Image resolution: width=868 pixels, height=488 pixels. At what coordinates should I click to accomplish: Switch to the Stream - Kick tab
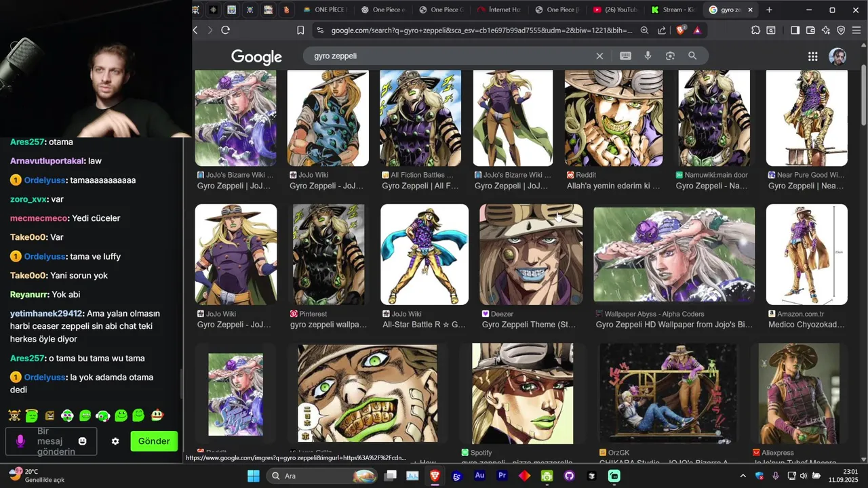[673, 10]
